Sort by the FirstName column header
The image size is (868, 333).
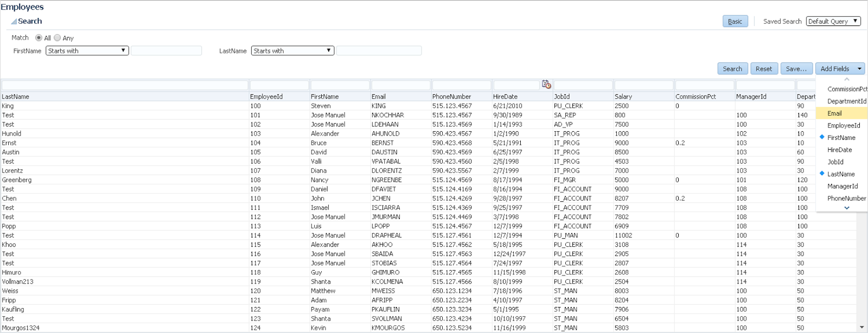[x=340, y=97]
